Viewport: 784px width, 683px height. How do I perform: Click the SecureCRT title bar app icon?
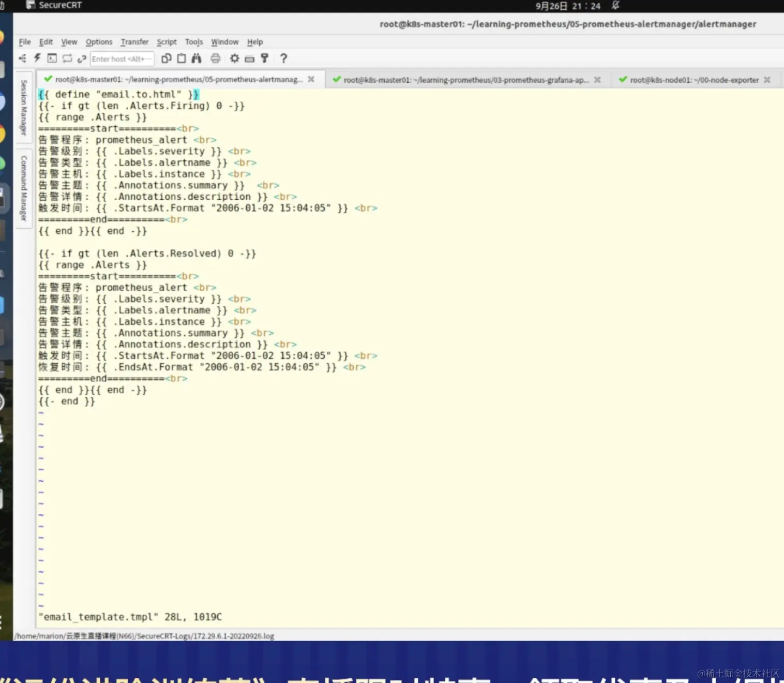[x=31, y=5]
